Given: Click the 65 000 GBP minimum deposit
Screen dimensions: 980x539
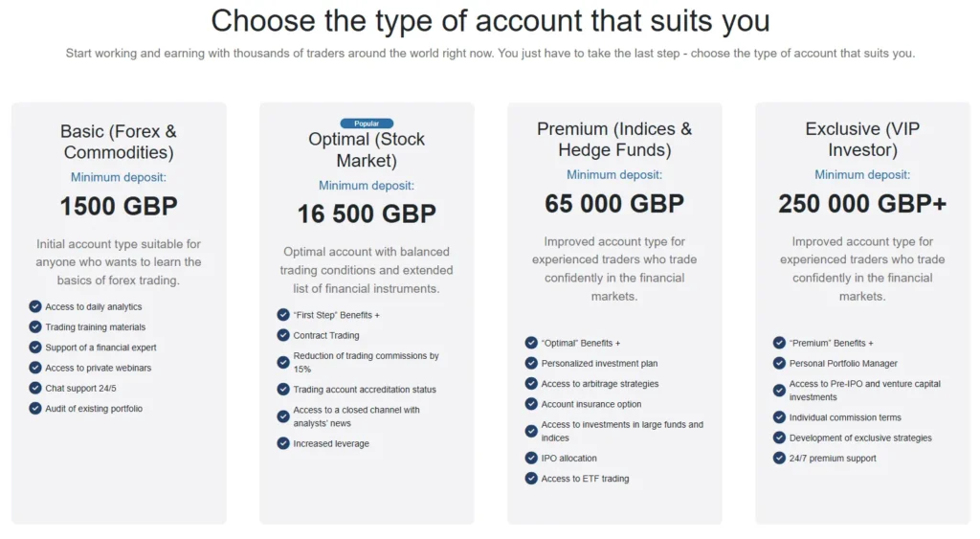Looking at the screenshot, I should coord(614,204).
